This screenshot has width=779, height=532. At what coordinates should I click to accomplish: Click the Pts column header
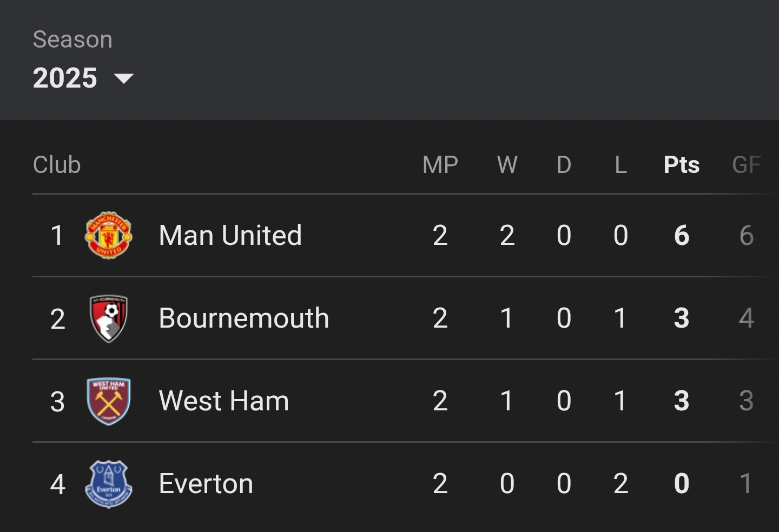point(682,165)
